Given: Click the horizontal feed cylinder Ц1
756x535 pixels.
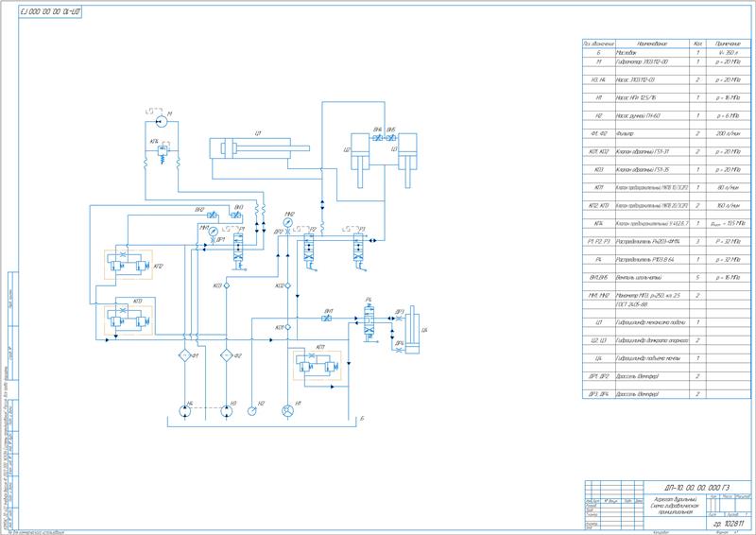Looking at the screenshot, I should coord(259,148).
